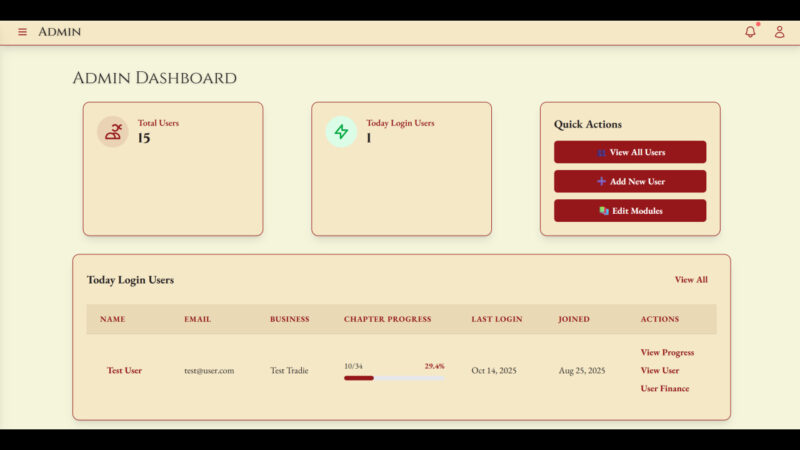Click the plus icon in Add New User

coord(601,181)
